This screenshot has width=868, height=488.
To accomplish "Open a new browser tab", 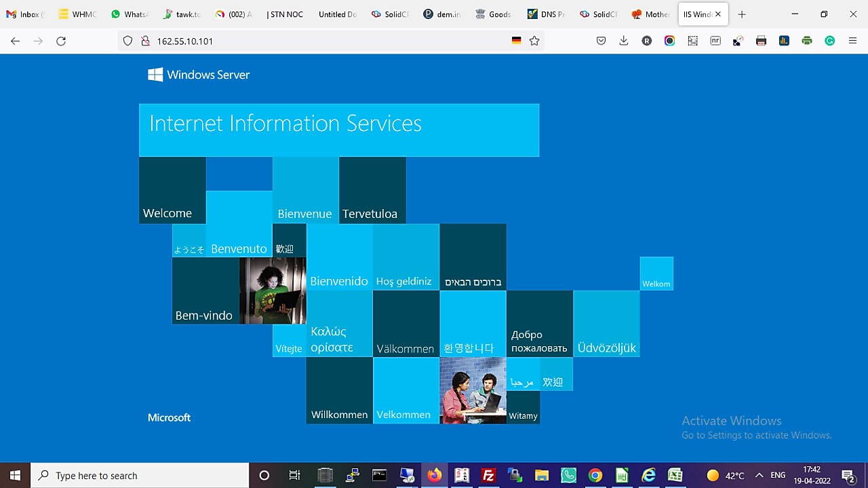I will 742,14.
